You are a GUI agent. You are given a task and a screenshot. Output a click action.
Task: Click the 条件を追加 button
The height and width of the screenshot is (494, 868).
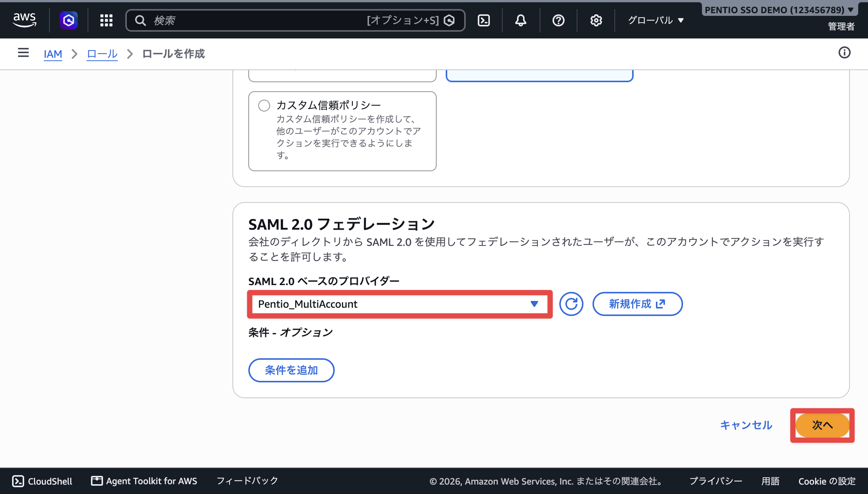[x=291, y=370]
